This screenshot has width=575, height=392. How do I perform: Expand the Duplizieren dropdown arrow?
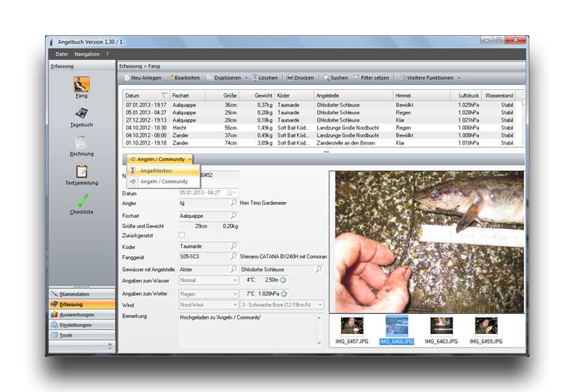click(x=246, y=78)
